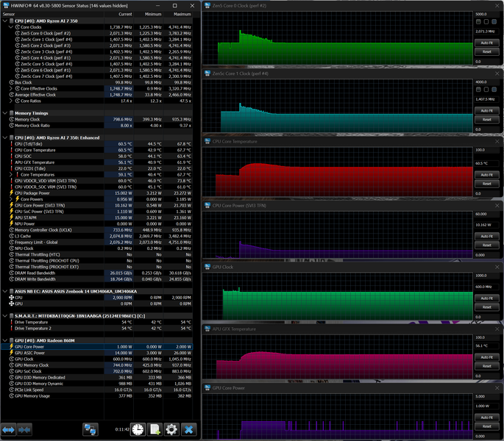The height and width of the screenshot is (441, 504).
Task: Click Auto Fit in GPU Core Power graph
Action: 486,417
